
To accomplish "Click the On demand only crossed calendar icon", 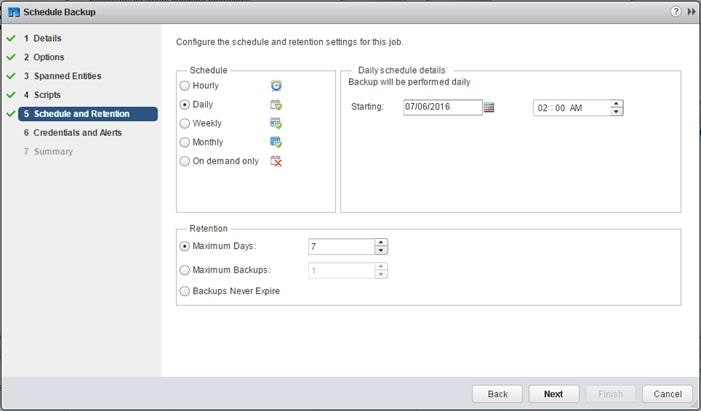I will (x=276, y=161).
